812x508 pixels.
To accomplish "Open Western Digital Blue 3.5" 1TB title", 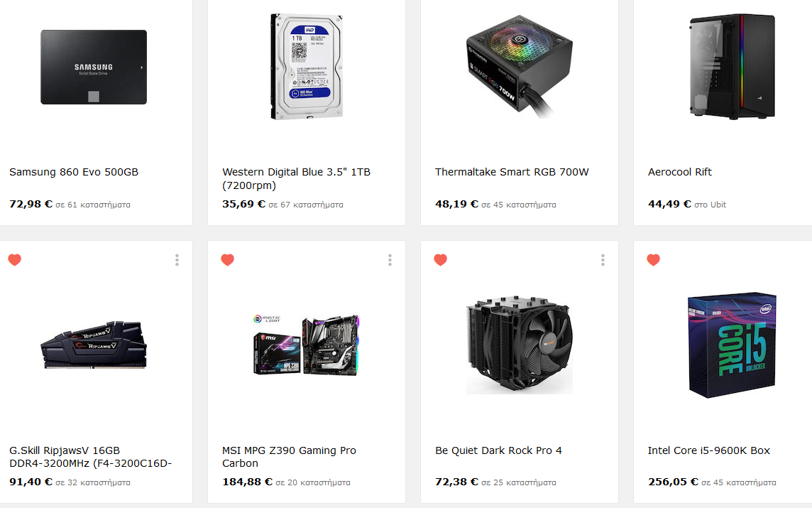I will [296, 179].
